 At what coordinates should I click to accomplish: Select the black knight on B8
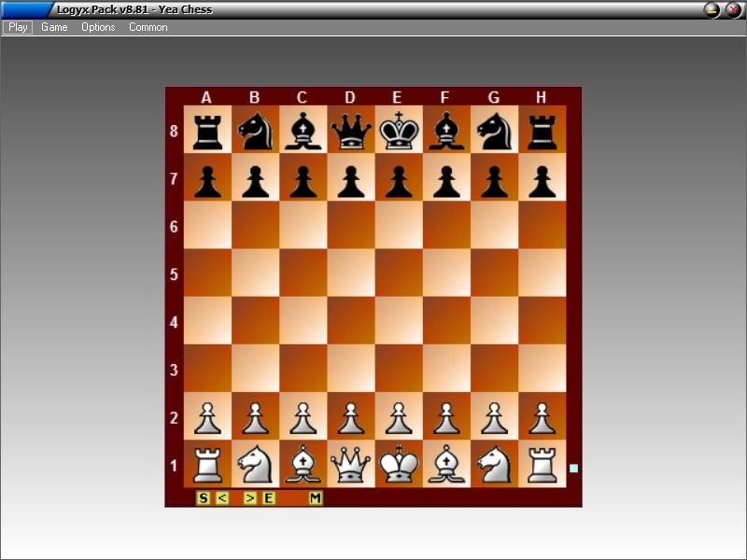click(x=255, y=129)
